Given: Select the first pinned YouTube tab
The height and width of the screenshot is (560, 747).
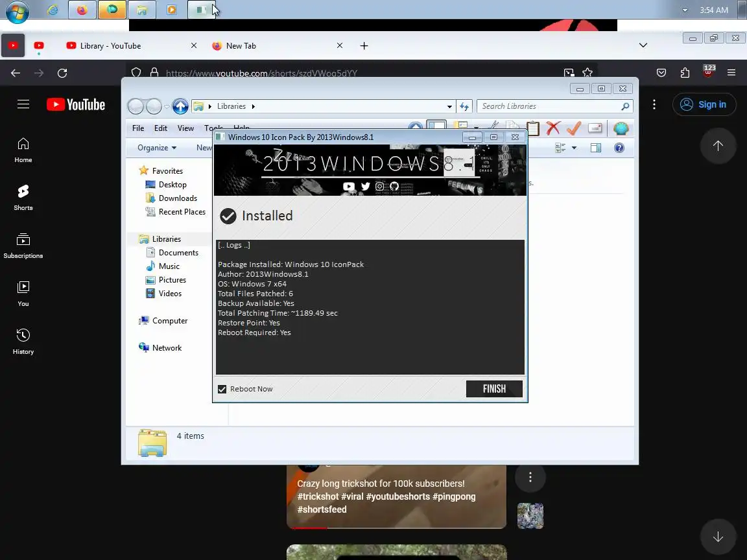Looking at the screenshot, I should click(x=13, y=46).
